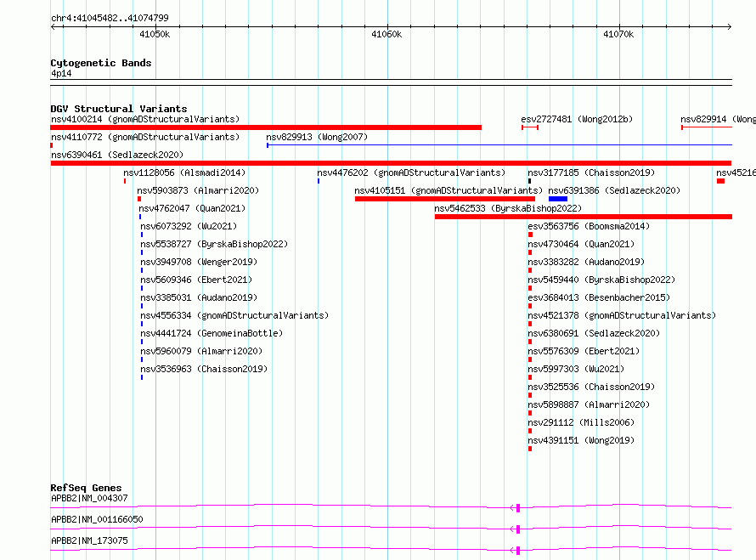
Task: Click the right arrow of the ruler
Action: [x=729, y=26]
